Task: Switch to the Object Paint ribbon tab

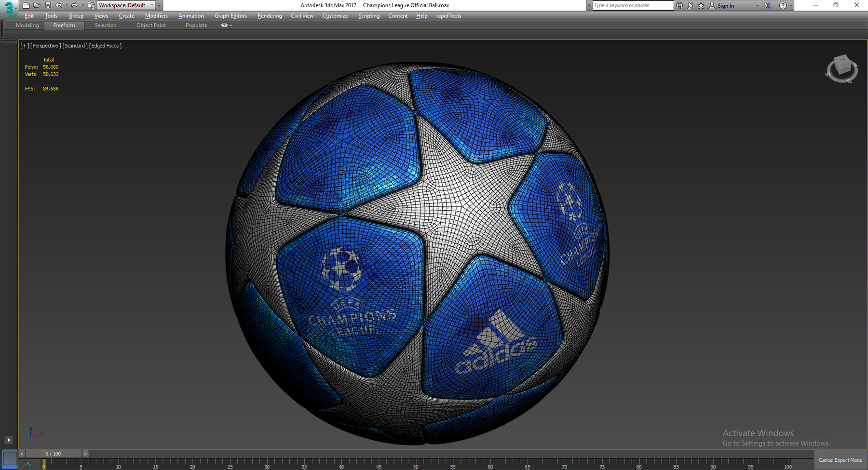Action: (x=151, y=26)
